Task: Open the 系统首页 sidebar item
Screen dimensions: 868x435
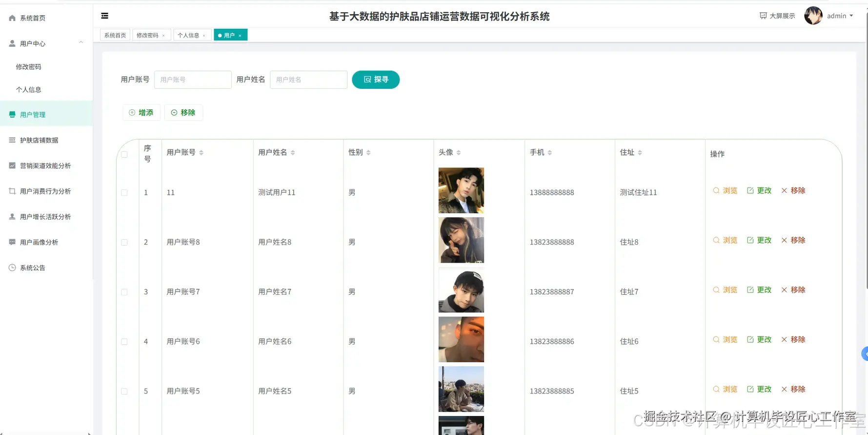Action: tap(46, 18)
